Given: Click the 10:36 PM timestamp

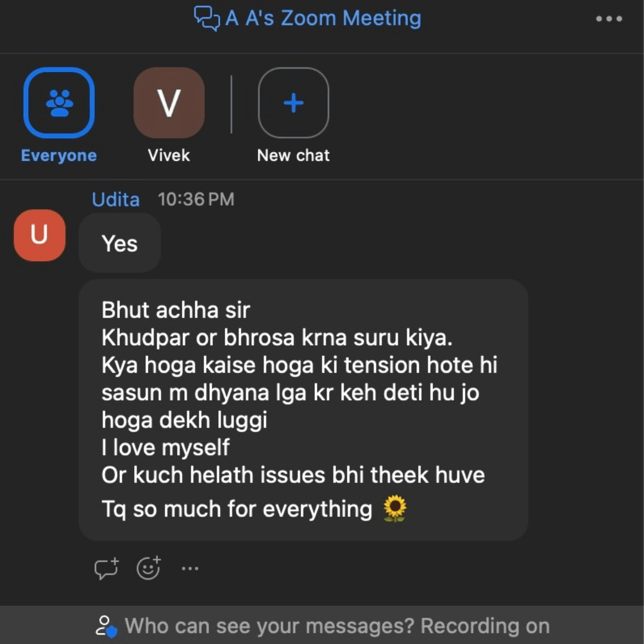Looking at the screenshot, I should pyautogui.click(x=196, y=200).
